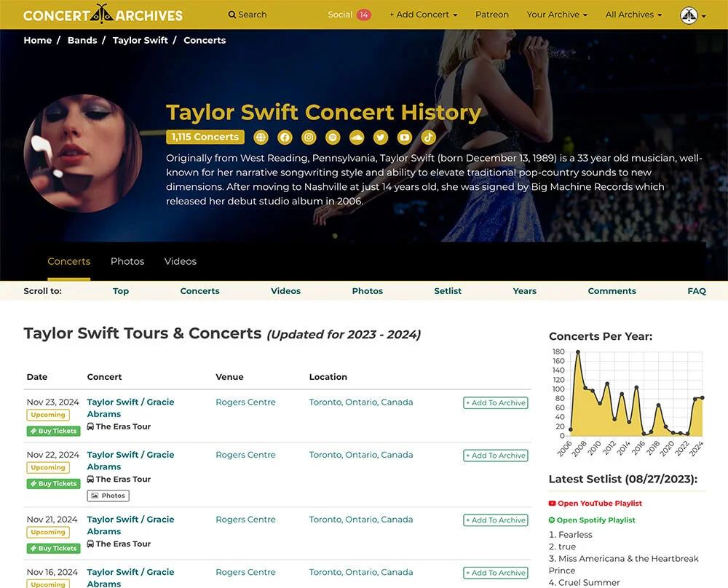Open YouTube Playlist for latest setlist

(596, 503)
